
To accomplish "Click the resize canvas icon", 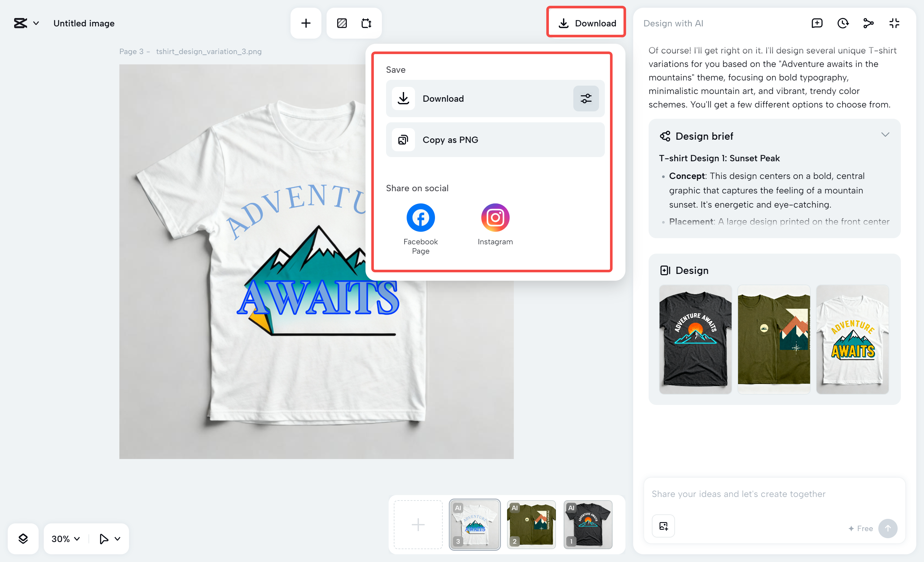I will click(366, 23).
